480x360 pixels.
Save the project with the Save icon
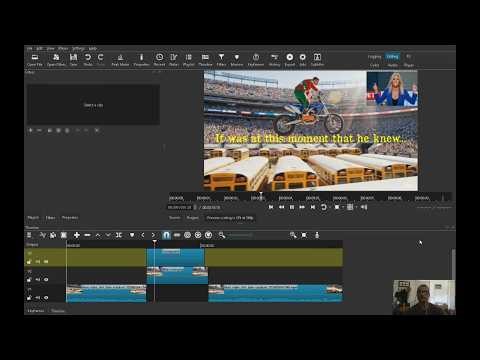click(x=73, y=60)
